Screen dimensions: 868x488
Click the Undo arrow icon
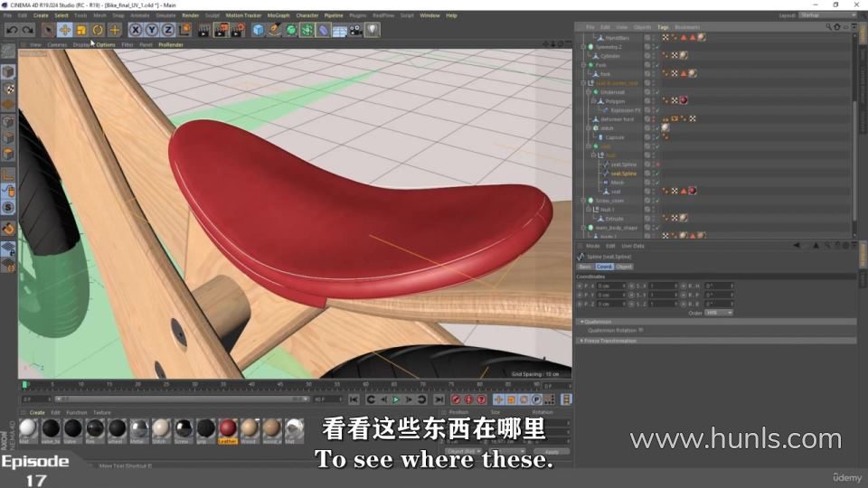[x=11, y=30]
